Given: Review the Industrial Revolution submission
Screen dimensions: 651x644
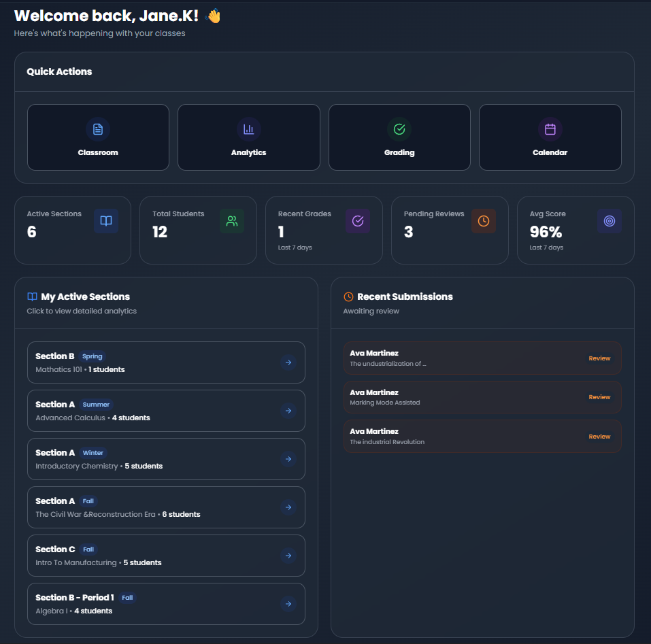Looking at the screenshot, I should [599, 436].
